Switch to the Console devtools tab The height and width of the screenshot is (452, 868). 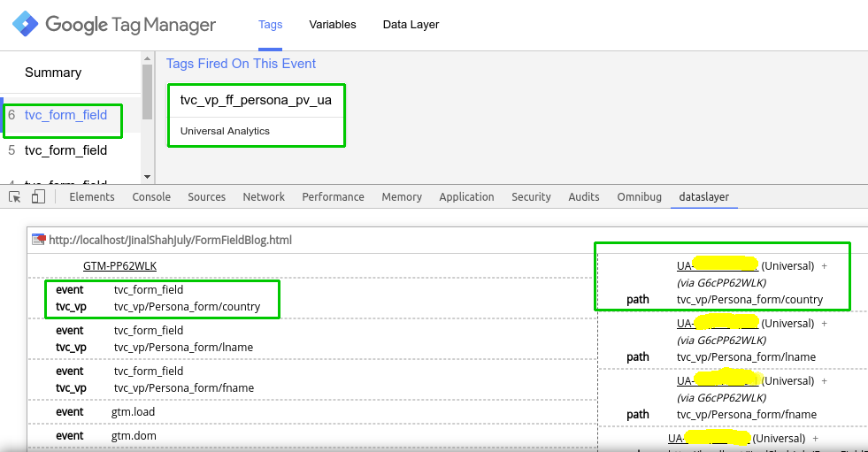click(151, 197)
